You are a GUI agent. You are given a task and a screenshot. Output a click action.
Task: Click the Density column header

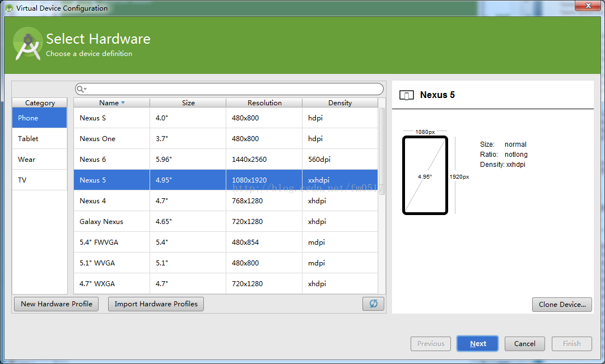pos(340,102)
